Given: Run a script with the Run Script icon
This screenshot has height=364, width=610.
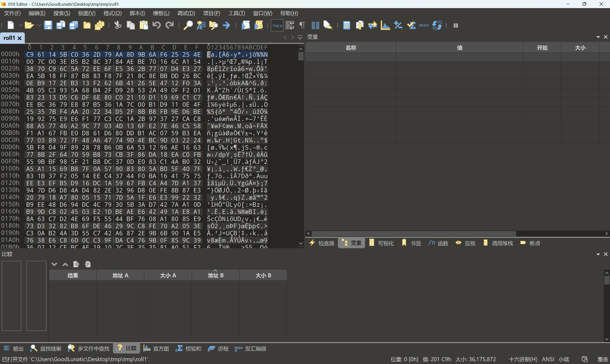Looking at the screenshot, I should pos(245,25).
